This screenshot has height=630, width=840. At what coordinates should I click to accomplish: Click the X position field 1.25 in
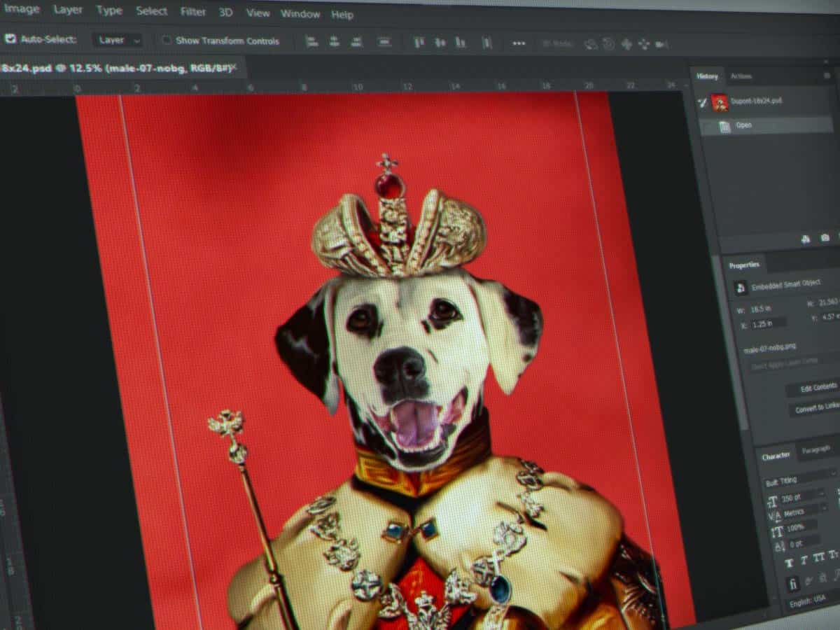click(x=768, y=323)
